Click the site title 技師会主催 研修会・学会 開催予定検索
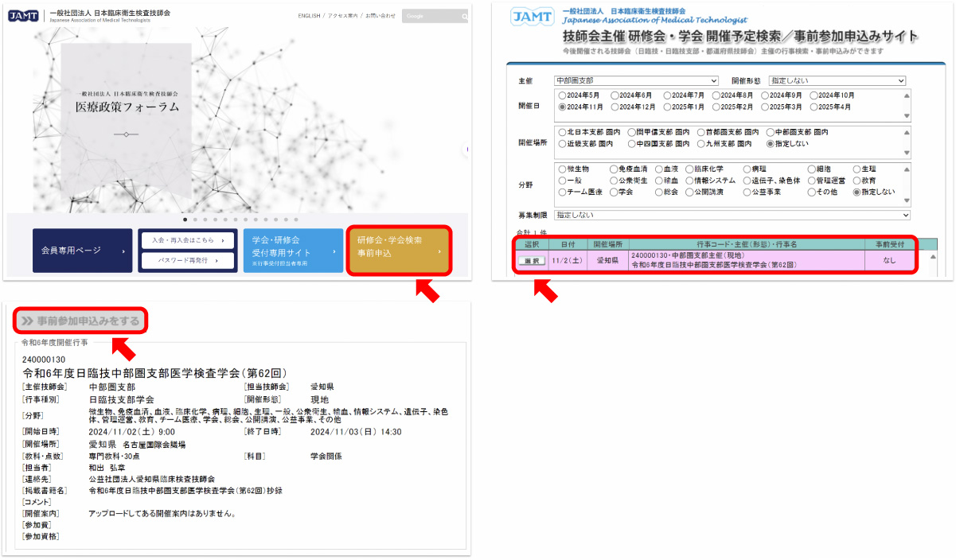Image resolution: width=956 pixels, height=560 pixels. [x=740, y=37]
